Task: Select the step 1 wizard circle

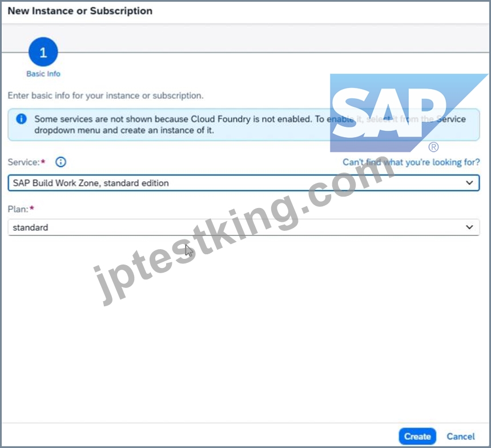Action: [43, 52]
